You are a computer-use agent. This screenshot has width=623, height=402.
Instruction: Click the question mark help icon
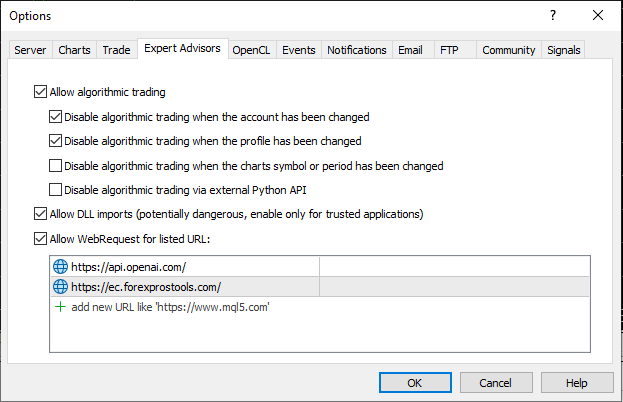[x=551, y=15]
